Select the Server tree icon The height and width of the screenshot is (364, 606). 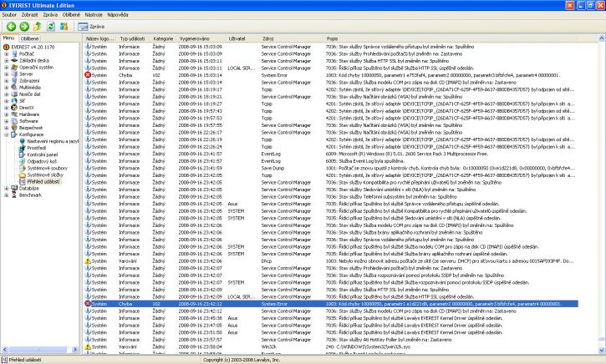[x=15, y=73]
